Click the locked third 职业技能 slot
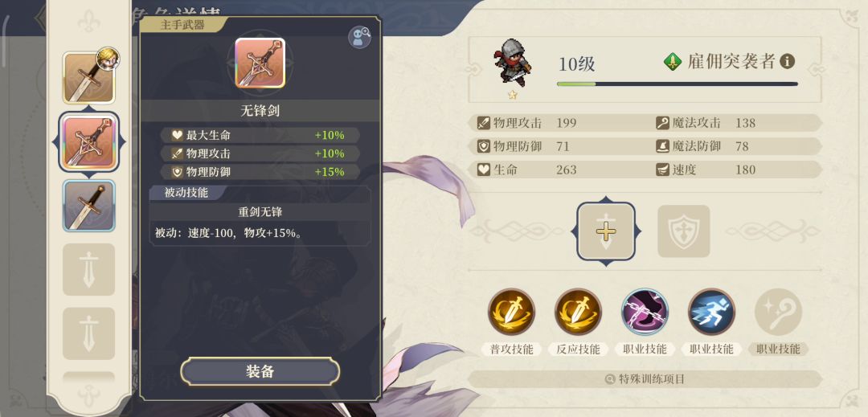The width and height of the screenshot is (868, 417). pyautogui.click(x=778, y=312)
